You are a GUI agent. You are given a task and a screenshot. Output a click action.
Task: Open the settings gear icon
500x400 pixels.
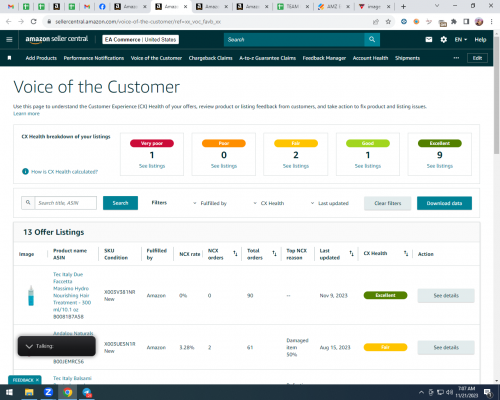[444, 40]
